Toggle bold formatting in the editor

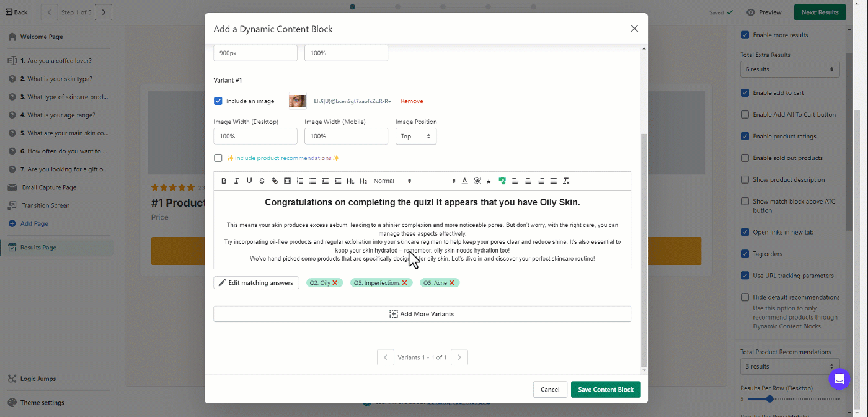(224, 181)
